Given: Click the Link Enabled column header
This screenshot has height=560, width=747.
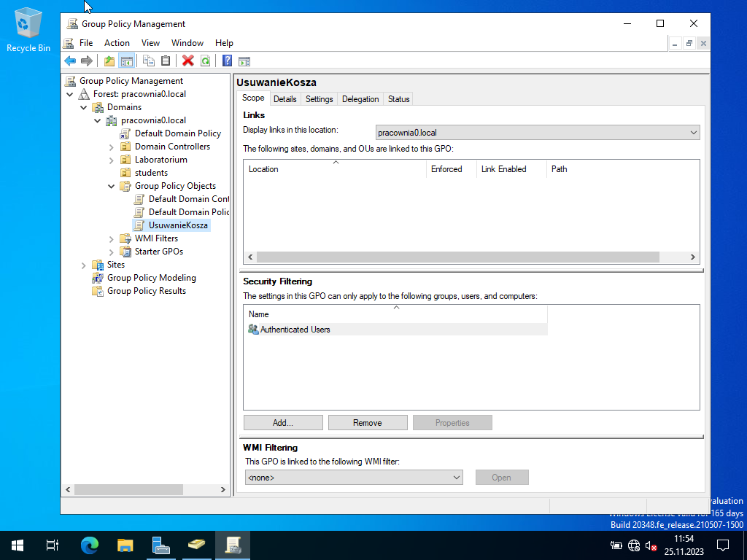Looking at the screenshot, I should tap(511, 169).
